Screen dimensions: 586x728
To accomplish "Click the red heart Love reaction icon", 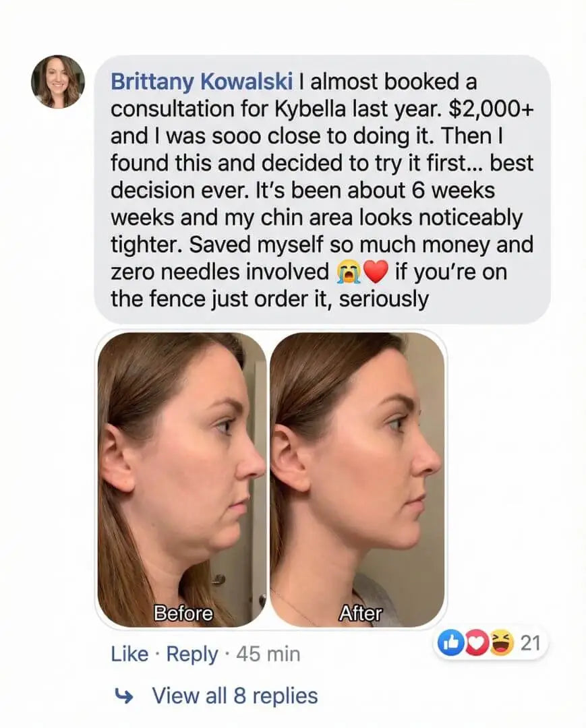I will pyautogui.click(x=475, y=644).
